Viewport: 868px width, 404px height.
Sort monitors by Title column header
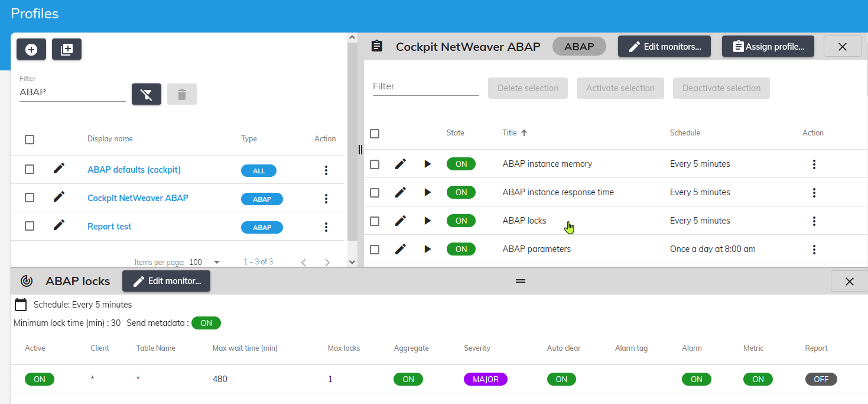[x=509, y=133]
